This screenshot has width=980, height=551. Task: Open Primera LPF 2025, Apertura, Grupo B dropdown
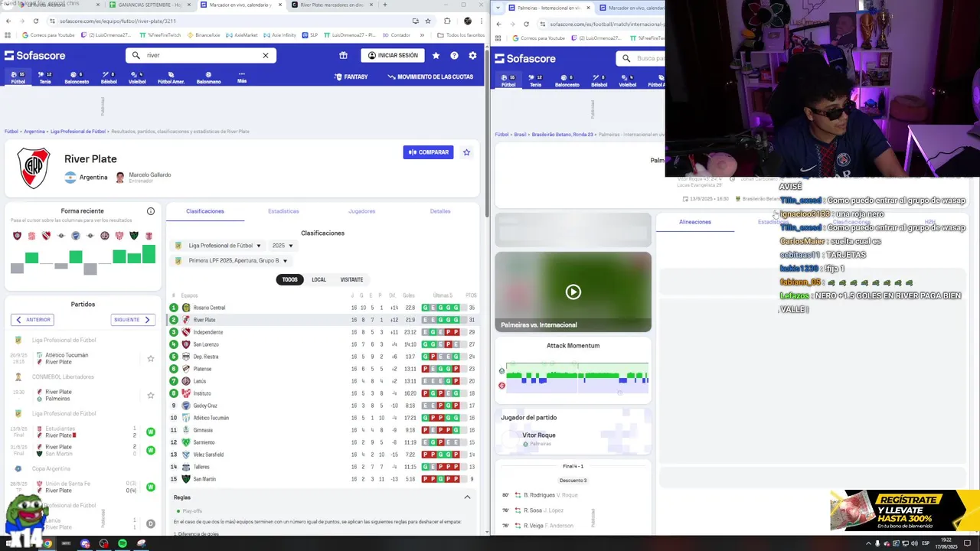pos(231,261)
